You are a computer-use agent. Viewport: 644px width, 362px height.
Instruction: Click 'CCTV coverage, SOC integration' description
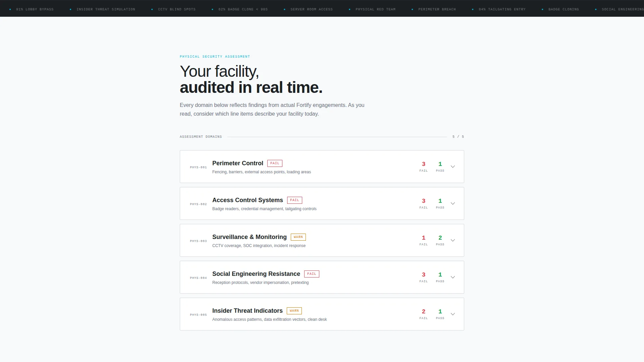pyautogui.click(x=259, y=246)
